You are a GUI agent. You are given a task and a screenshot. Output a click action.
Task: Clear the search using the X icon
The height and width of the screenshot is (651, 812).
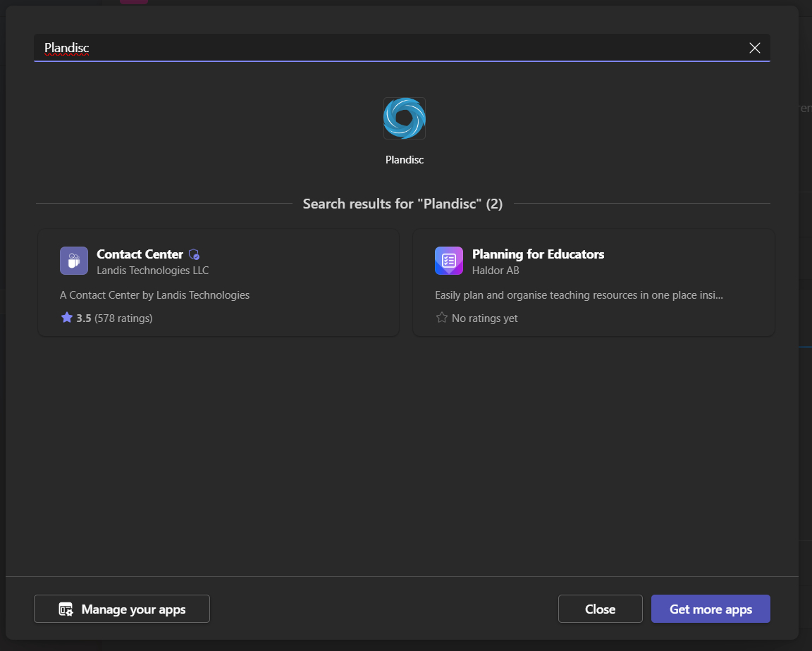[x=754, y=48]
